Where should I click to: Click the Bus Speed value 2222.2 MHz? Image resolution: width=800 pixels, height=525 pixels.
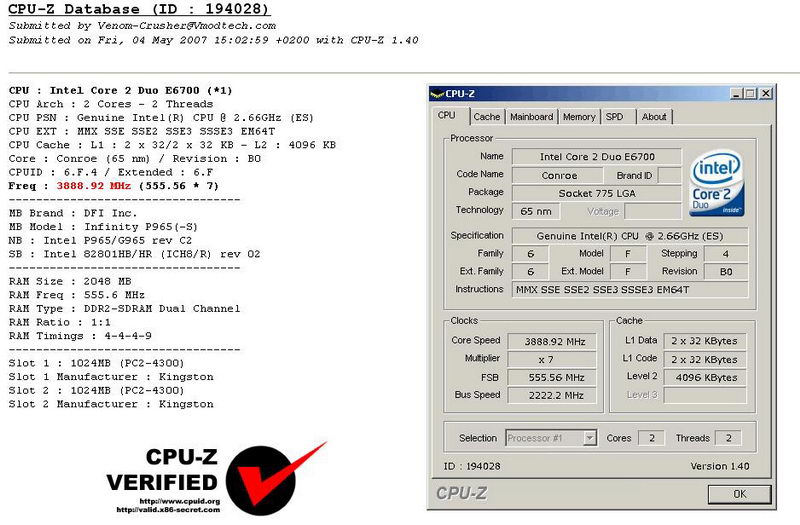pyautogui.click(x=553, y=395)
